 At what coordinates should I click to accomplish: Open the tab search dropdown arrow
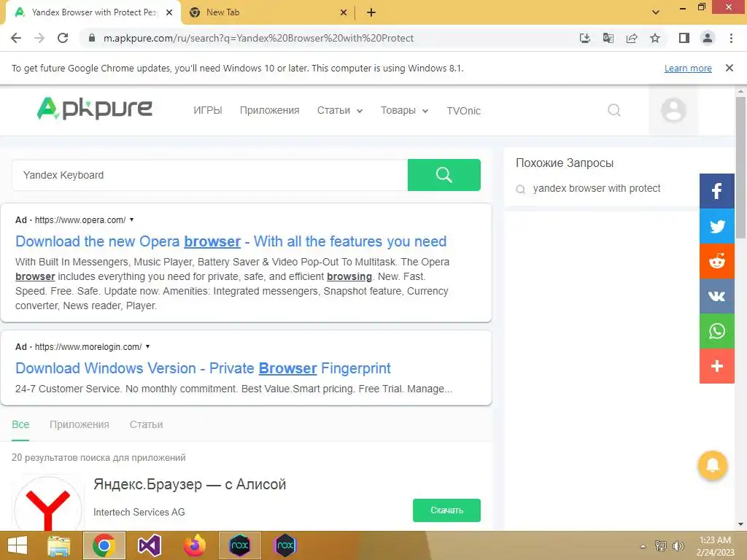656,12
